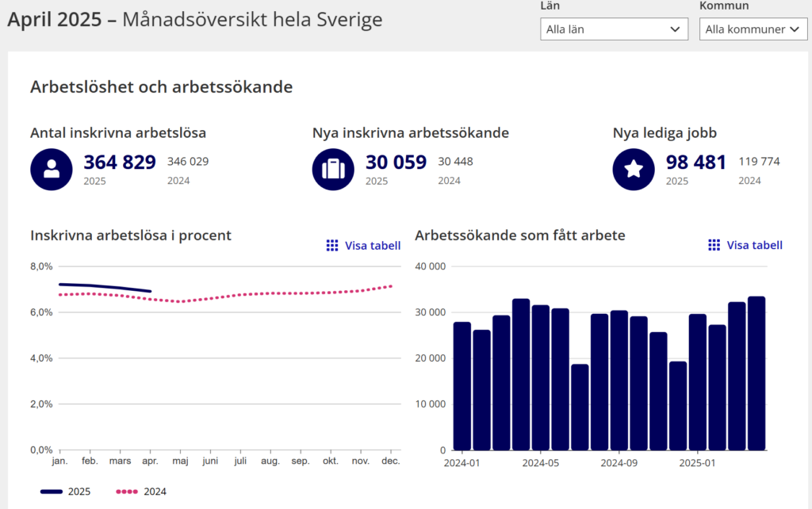This screenshot has height=509, width=812.
Task: Click the star icon for new vacancies
Action: [x=634, y=169]
